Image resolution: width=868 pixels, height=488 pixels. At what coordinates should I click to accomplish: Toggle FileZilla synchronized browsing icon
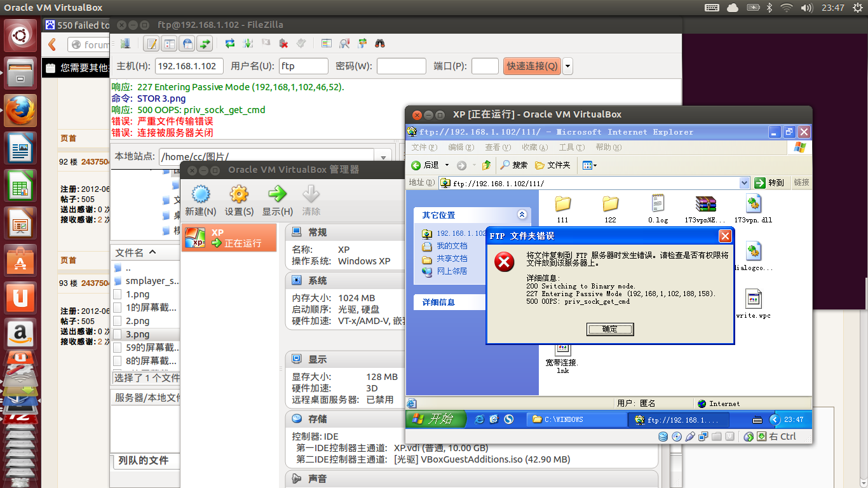362,43
